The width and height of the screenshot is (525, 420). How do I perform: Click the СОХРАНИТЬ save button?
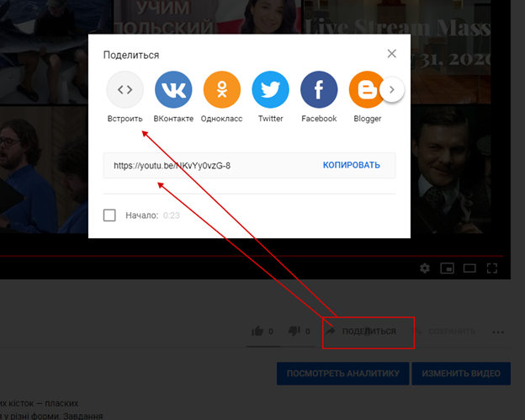click(444, 332)
